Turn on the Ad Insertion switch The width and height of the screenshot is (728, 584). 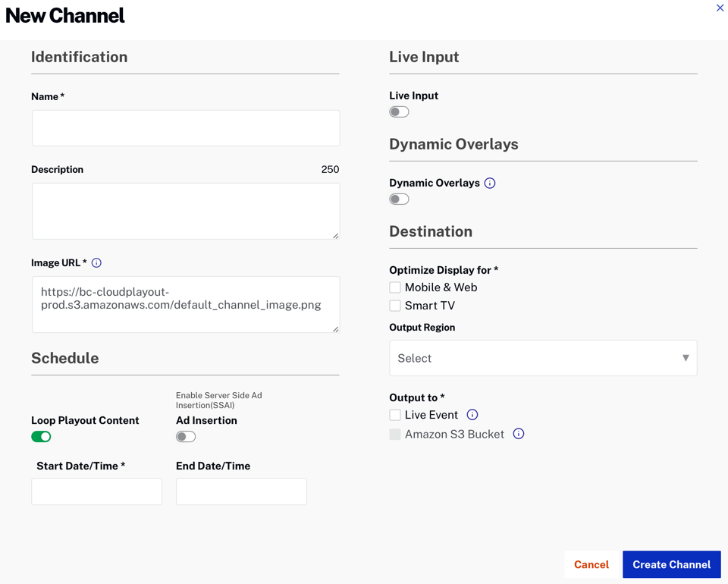click(186, 437)
